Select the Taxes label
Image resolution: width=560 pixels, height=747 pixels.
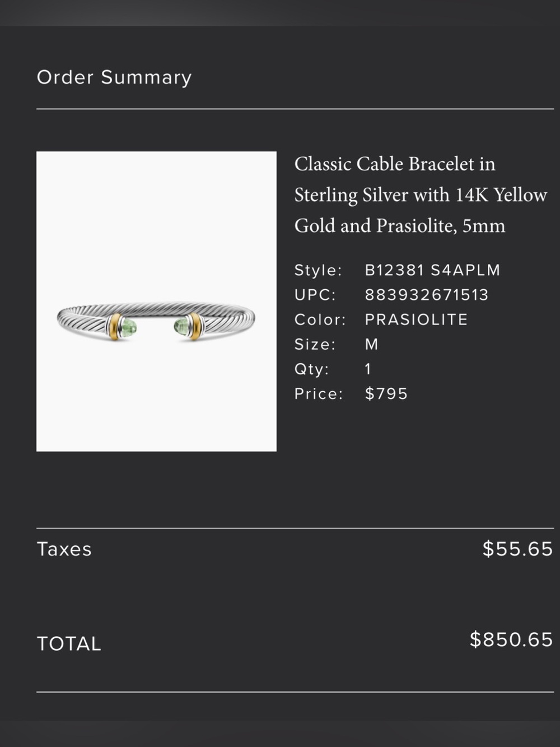click(x=64, y=549)
